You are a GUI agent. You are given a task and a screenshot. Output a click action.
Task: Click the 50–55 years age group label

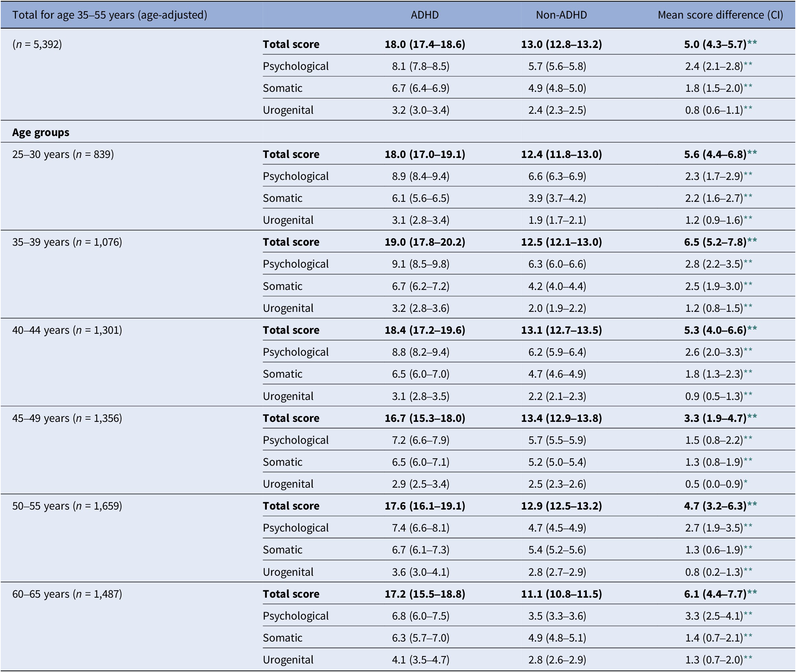tap(67, 506)
